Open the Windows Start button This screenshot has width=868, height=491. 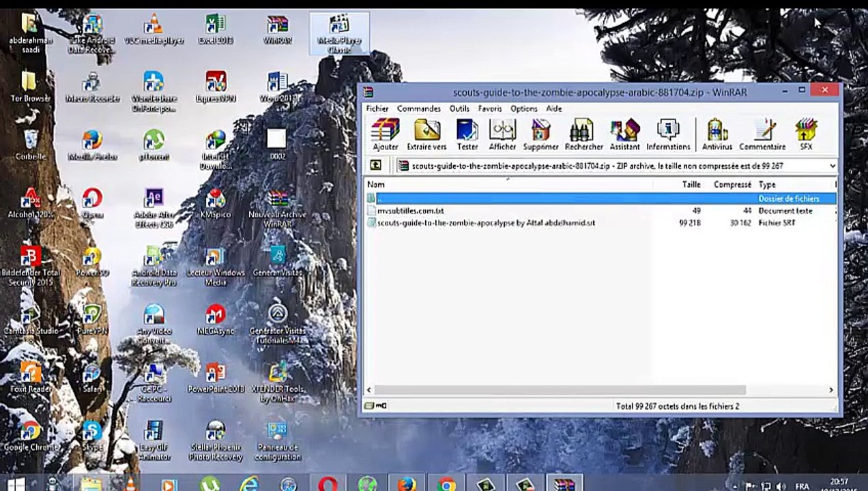click(16, 483)
